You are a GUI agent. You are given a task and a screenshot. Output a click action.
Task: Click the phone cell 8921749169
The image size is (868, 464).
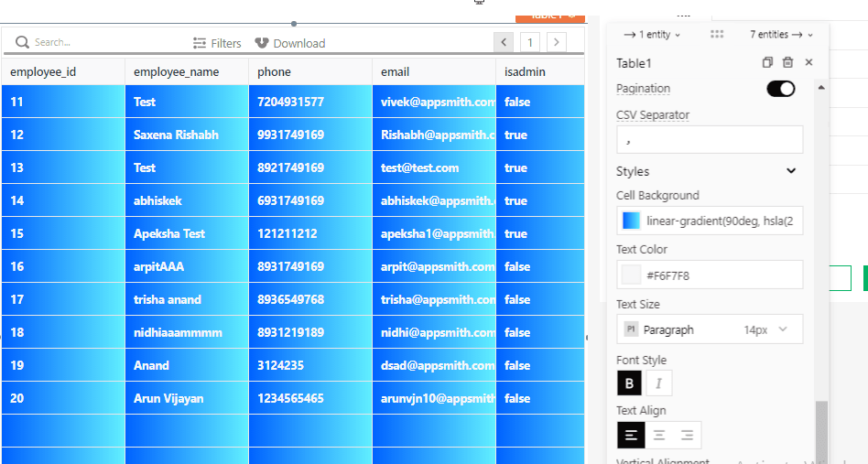click(310, 167)
